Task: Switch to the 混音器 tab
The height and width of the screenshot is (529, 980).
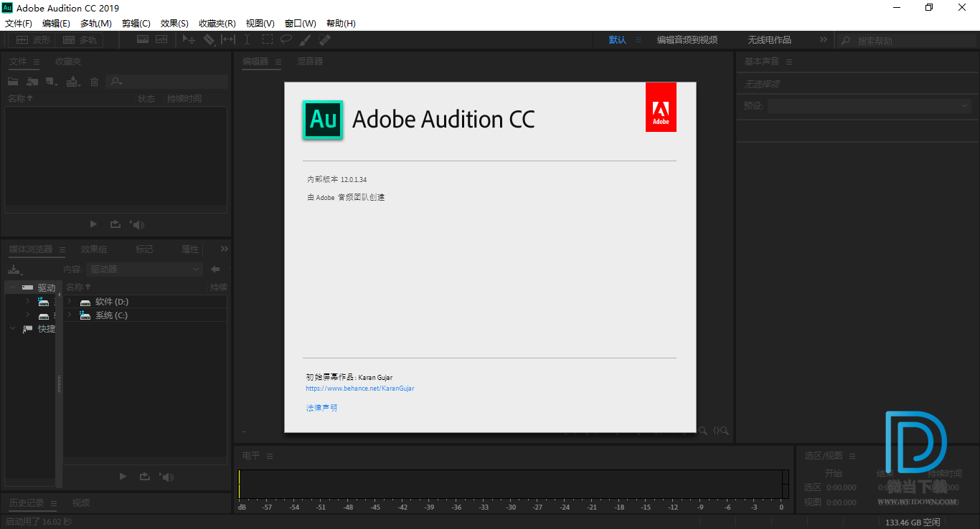Action: pos(310,62)
